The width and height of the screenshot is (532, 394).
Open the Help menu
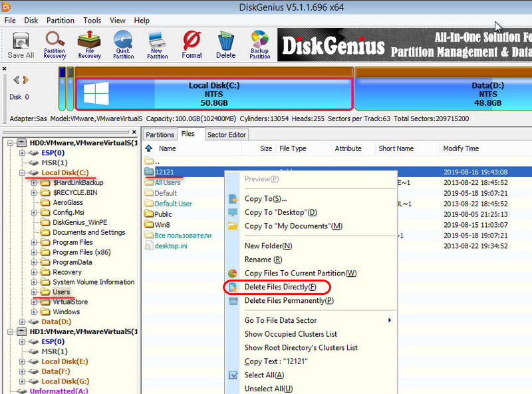pos(142,21)
